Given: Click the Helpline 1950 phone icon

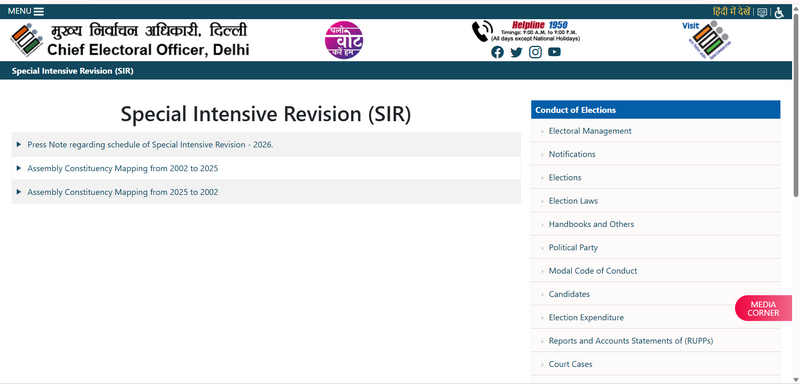Looking at the screenshot, I should 482,32.
